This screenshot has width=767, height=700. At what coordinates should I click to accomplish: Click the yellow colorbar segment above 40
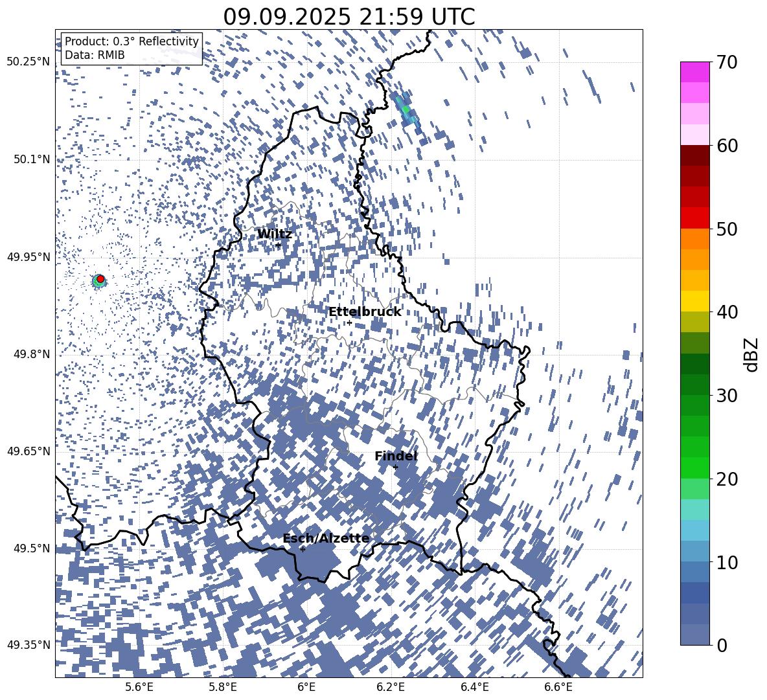694,300
